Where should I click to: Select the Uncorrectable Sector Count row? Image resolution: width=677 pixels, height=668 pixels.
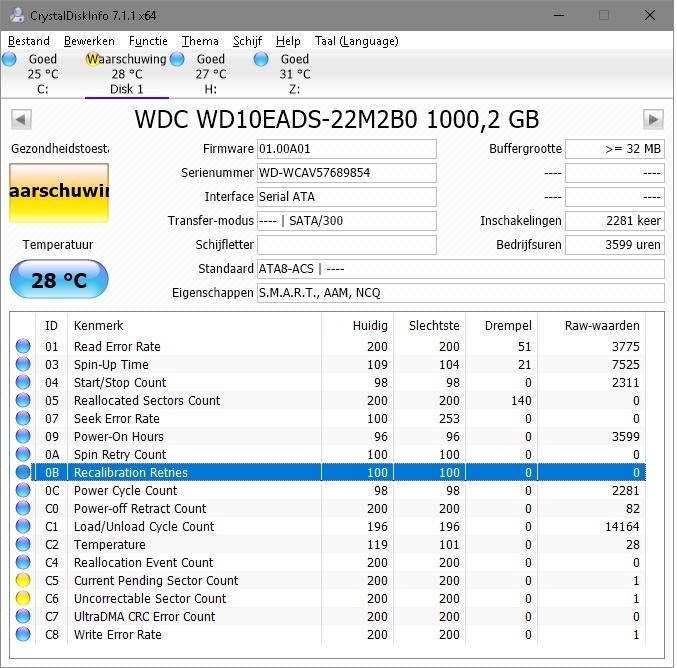tap(328, 598)
